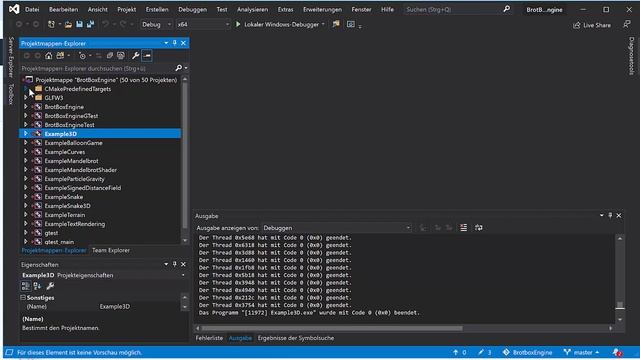
Task: Expand the GLFW3 folder
Action: [x=26, y=98]
